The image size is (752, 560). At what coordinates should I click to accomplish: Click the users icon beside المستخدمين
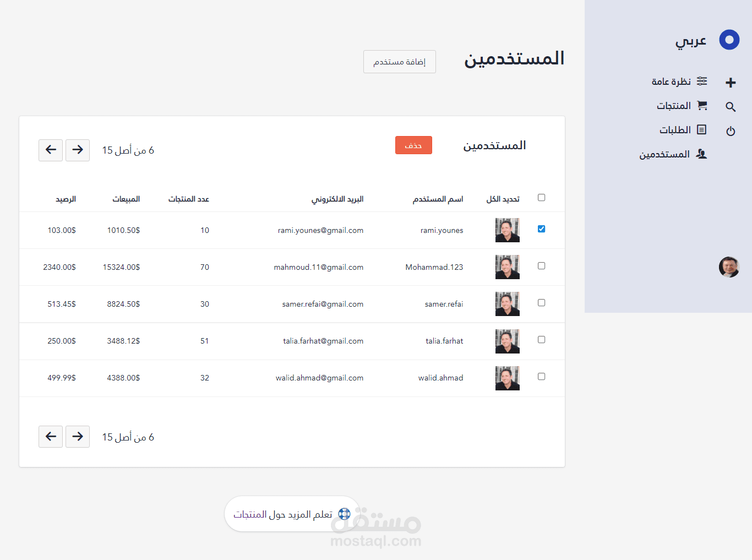click(701, 154)
